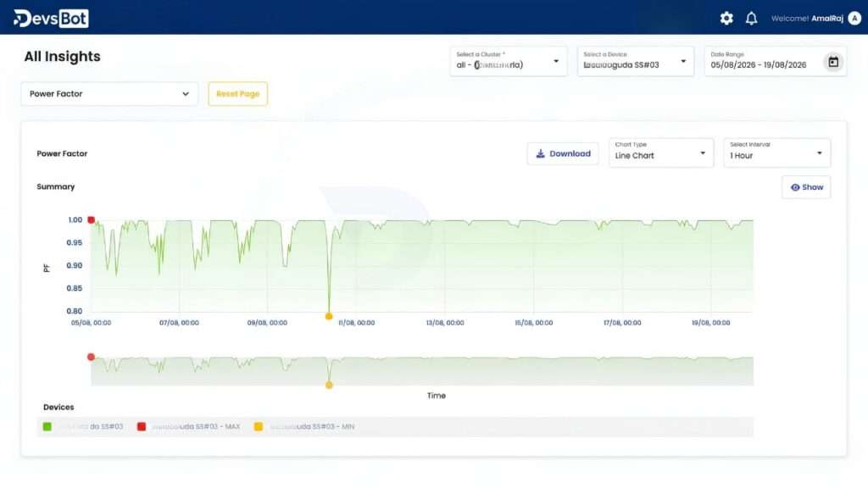Click the '0.80' y-axis value
The image size is (868, 488).
75,312
